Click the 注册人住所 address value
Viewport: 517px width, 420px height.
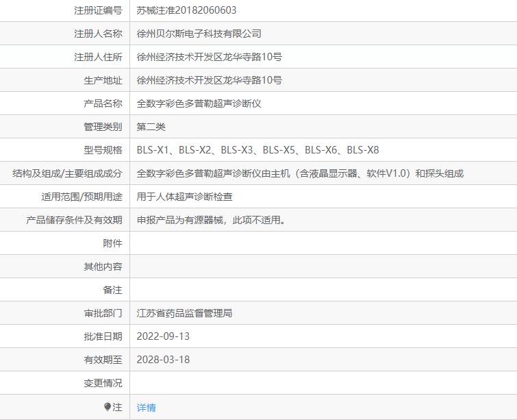(209, 57)
